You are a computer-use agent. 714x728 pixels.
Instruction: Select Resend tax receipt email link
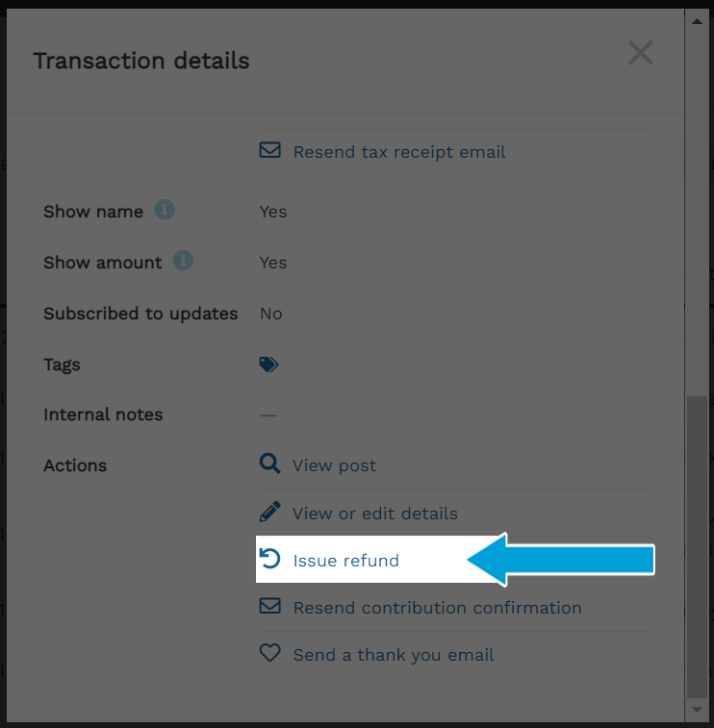tap(399, 152)
